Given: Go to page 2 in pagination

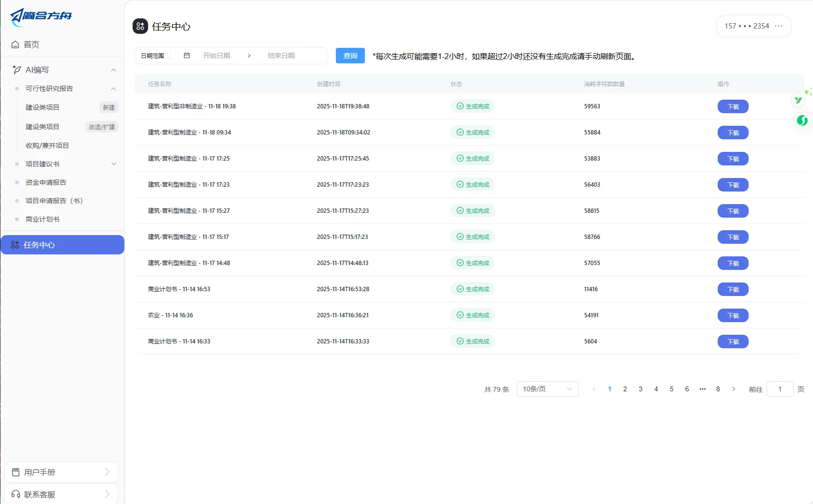Looking at the screenshot, I should (625, 389).
